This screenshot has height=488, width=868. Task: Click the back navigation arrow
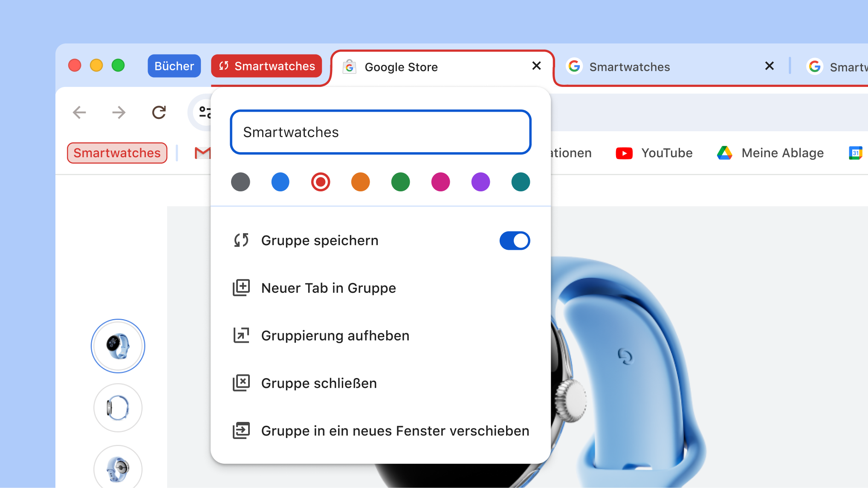79,112
